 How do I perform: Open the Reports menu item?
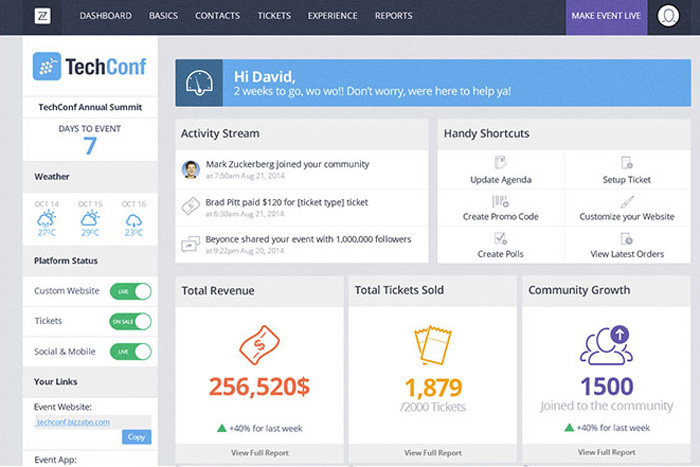tap(393, 16)
